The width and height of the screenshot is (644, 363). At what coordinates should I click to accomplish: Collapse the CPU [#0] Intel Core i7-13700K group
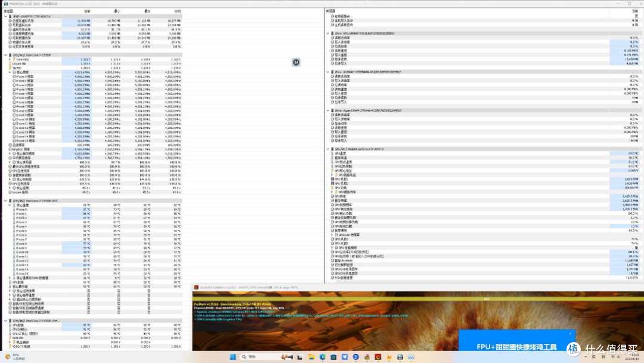[5, 55]
